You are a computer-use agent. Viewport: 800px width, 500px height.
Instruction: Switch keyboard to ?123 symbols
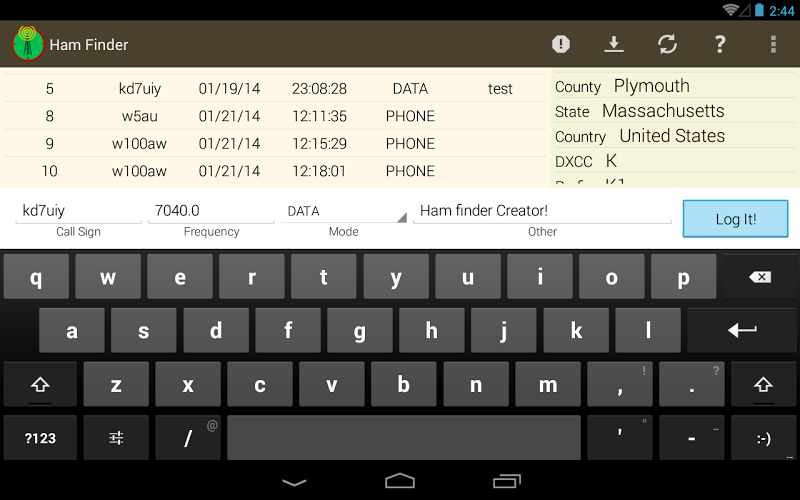click(40, 438)
